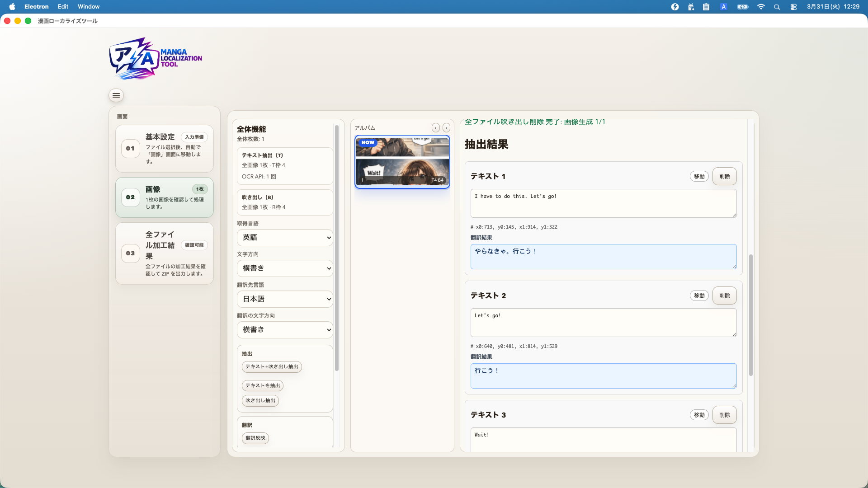Open the 取得言語 language dropdown showing 英語
Viewport: 868px width, 488px height.
(284, 237)
